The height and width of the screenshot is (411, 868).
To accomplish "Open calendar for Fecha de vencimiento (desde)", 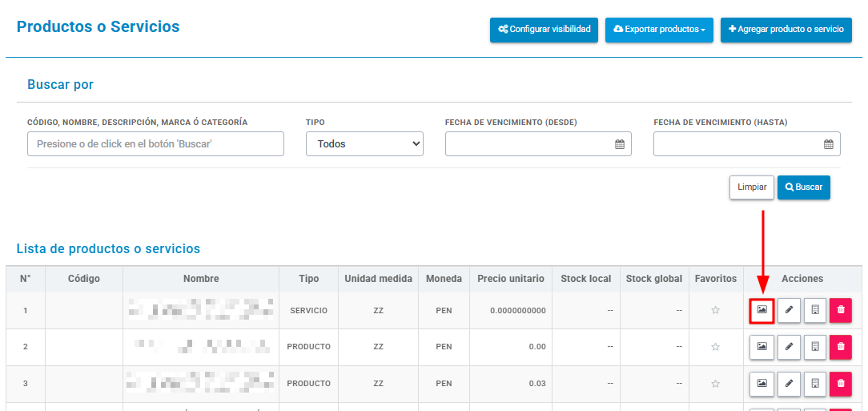I will 620,144.
